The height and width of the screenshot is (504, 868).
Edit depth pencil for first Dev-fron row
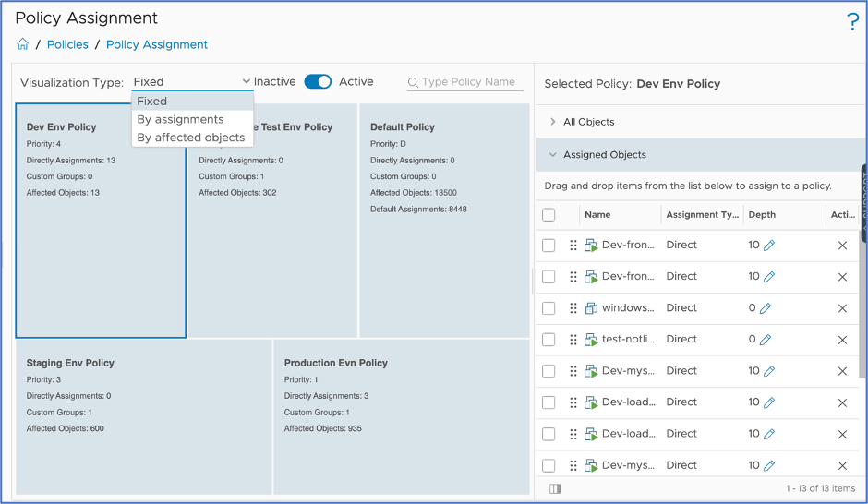769,246
